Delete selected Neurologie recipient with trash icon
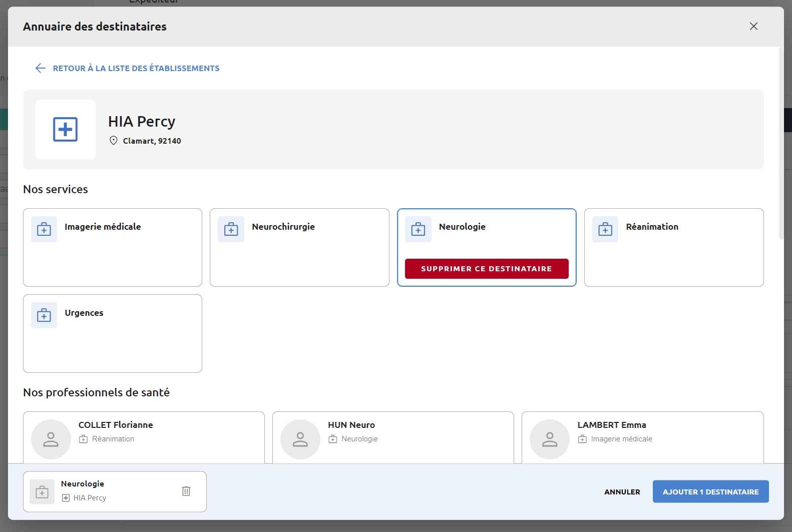The width and height of the screenshot is (792, 532). (x=186, y=491)
